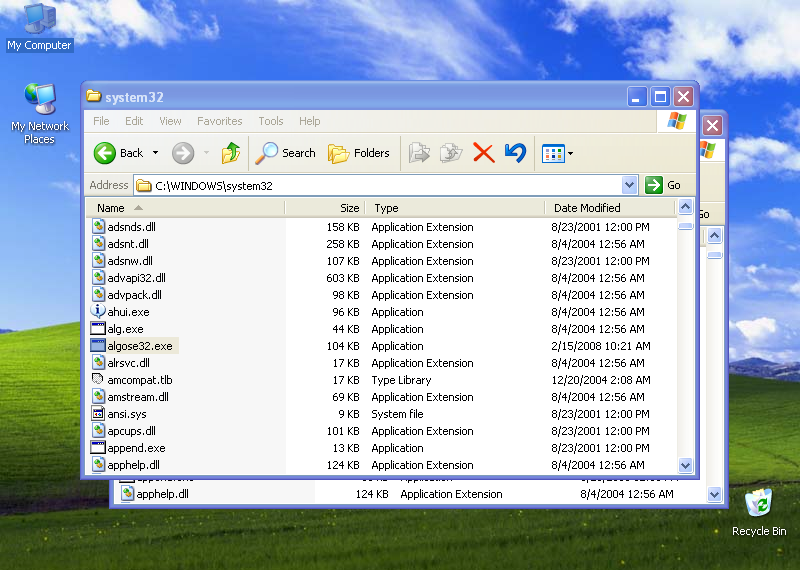The width and height of the screenshot is (800, 570).
Task: Select the adsnds.dll file icon
Action: (98, 226)
